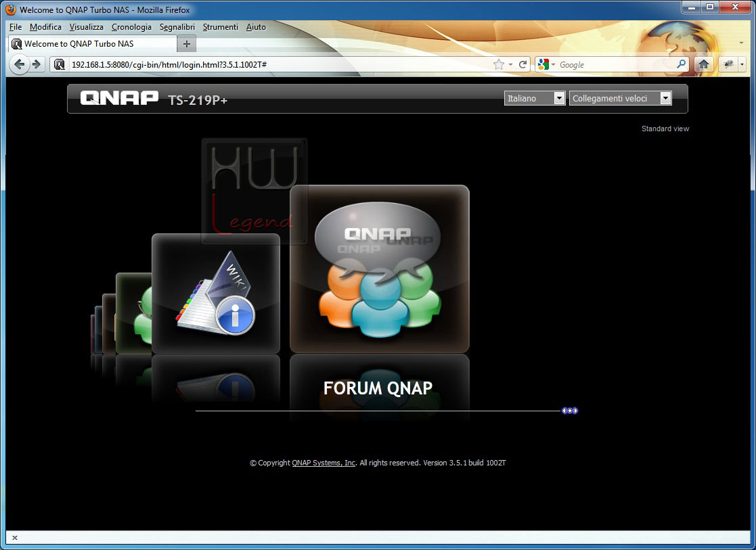
Task: Open the Wiki documentation tile
Action: [x=215, y=294]
